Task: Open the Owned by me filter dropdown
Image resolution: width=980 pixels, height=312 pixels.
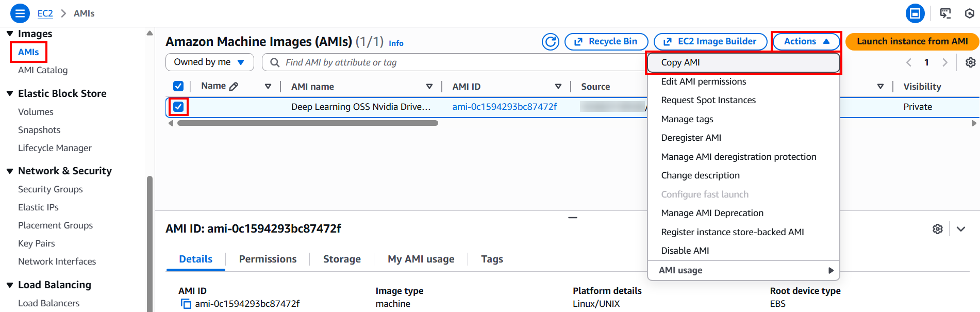Action: pyautogui.click(x=209, y=62)
